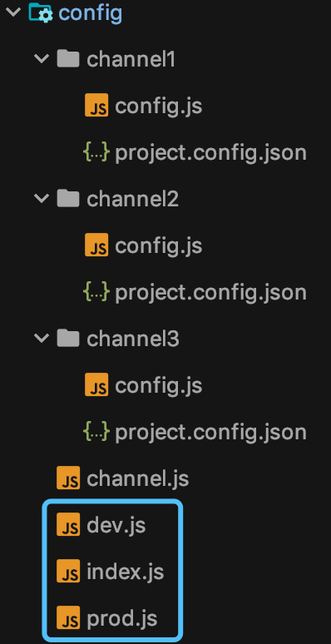The width and height of the screenshot is (331, 644).
Task: Click JS icon of config.js in channel2
Action: tap(96, 245)
